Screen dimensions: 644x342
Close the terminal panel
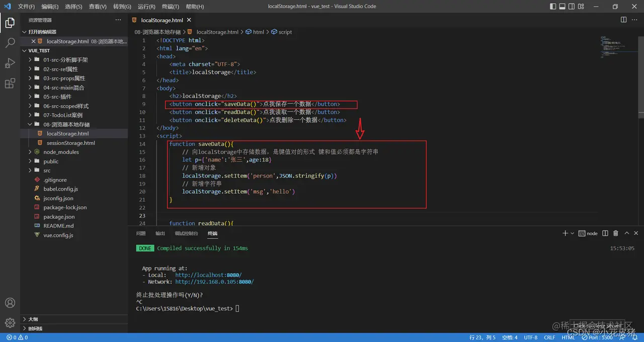click(636, 233)
